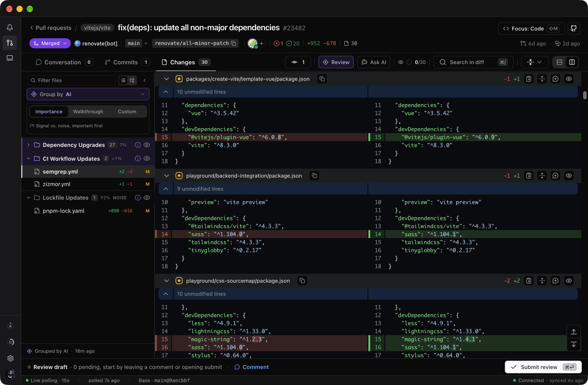Toggle viewed on CI Workflow Updates group

click(x=147, y=158)
